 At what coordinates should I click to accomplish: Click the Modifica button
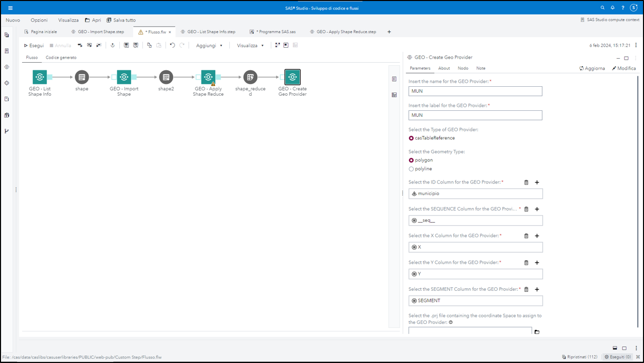coord(624,68)
